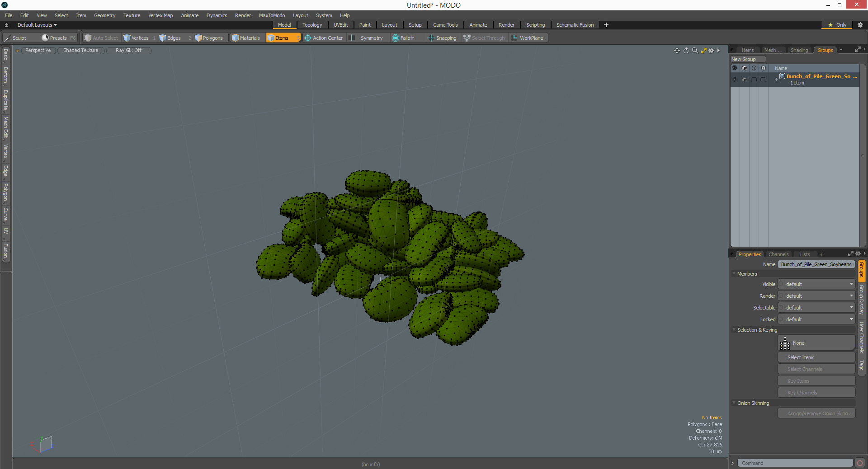
Task: Activate Items selection mode
Action: coord(283,38)
